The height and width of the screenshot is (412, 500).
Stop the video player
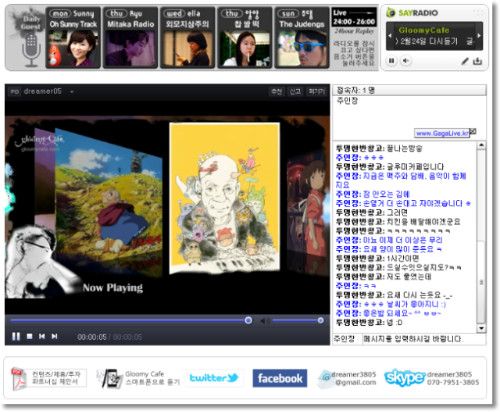(29, 336)
